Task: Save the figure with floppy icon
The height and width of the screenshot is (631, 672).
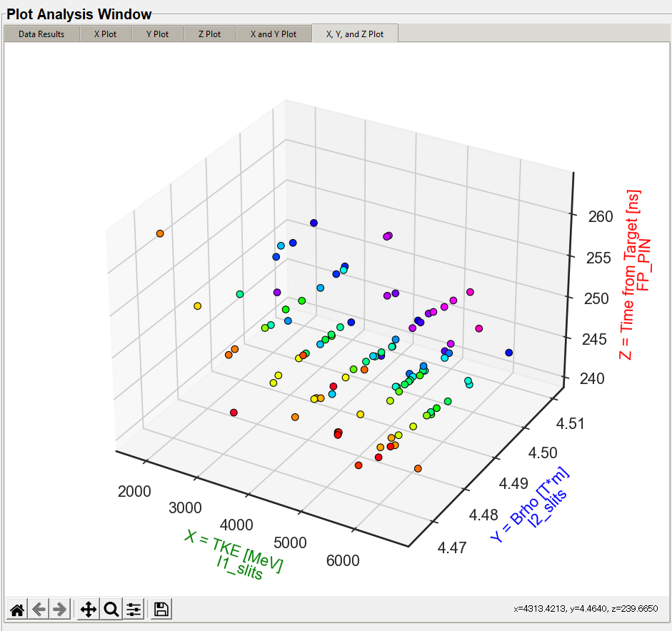Action: click(x=161, y=609)
